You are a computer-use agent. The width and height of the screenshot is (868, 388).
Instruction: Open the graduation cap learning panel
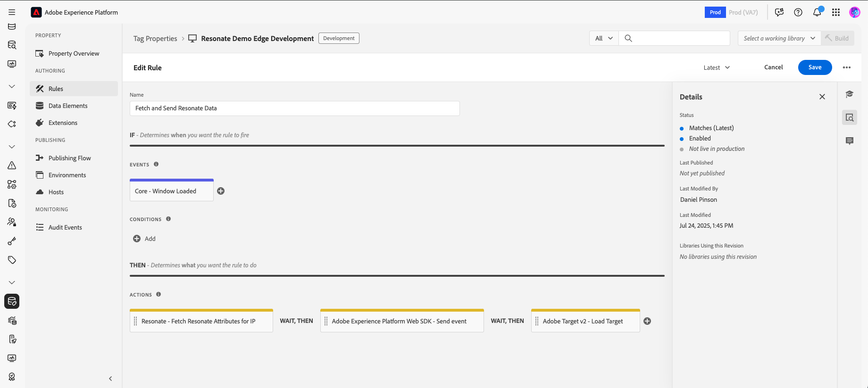click(x=850, y=94)
